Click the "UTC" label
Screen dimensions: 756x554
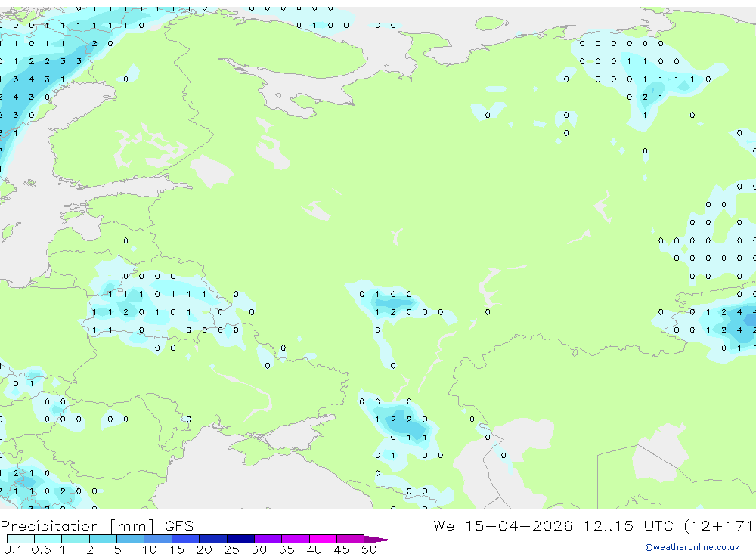click(658, 525)
